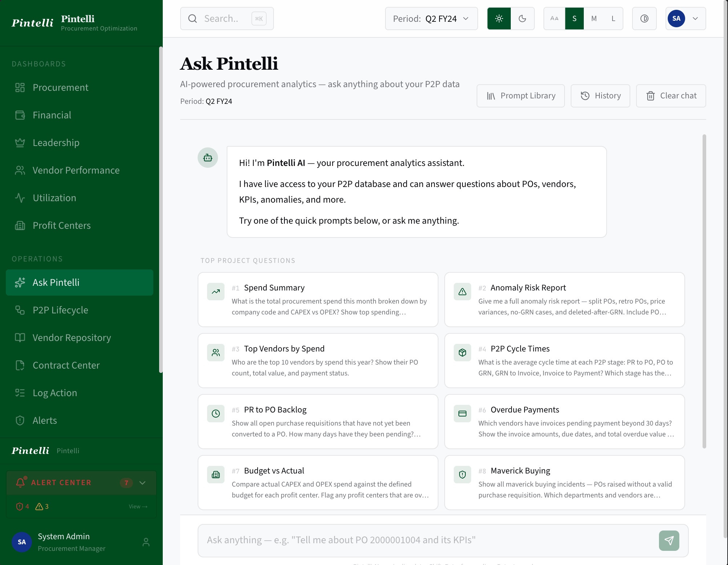Viewport: 728px width, 565px height.
Task: Click the Log Action list icon
Action: tap(20, 393)
